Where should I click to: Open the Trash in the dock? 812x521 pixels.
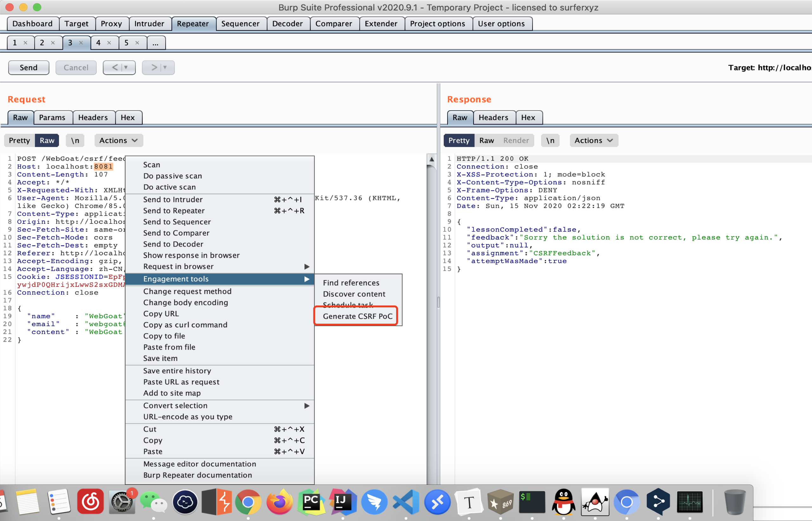click(735, 502)
